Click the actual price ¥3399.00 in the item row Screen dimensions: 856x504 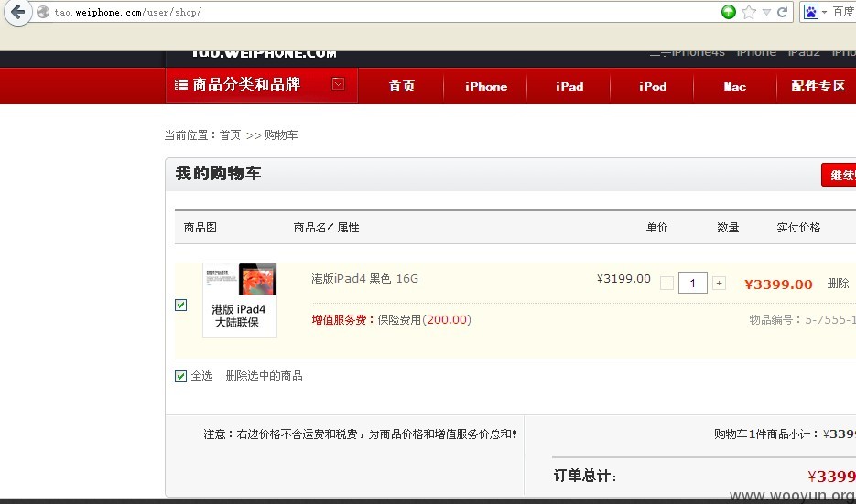(778, 284)
